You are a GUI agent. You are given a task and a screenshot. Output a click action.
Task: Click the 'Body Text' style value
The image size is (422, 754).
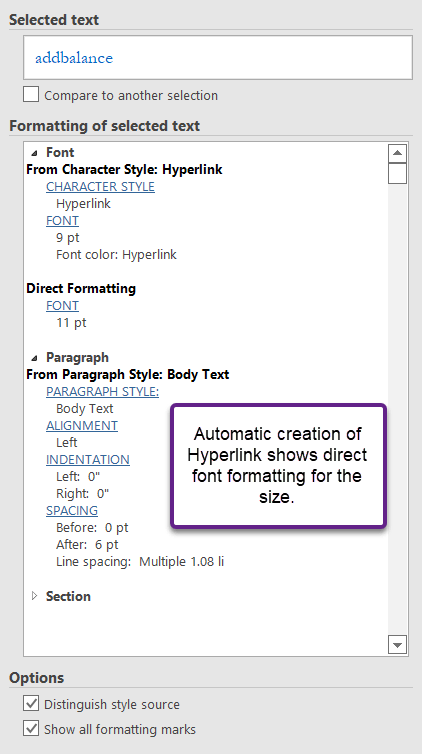[85, 409]
